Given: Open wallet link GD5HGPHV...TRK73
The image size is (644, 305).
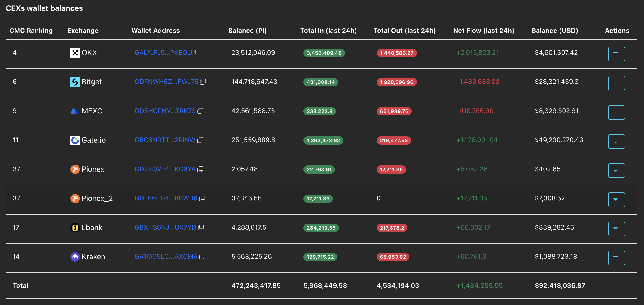Looking at the screenshot, I should pyautogui.click(x=165, y=111).
